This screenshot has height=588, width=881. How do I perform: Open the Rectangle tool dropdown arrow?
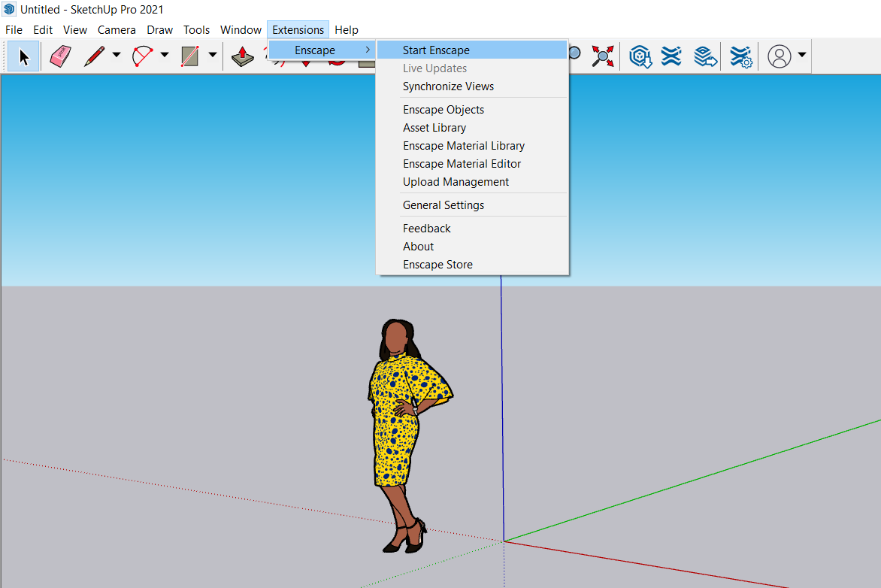[x=212, y=55]
